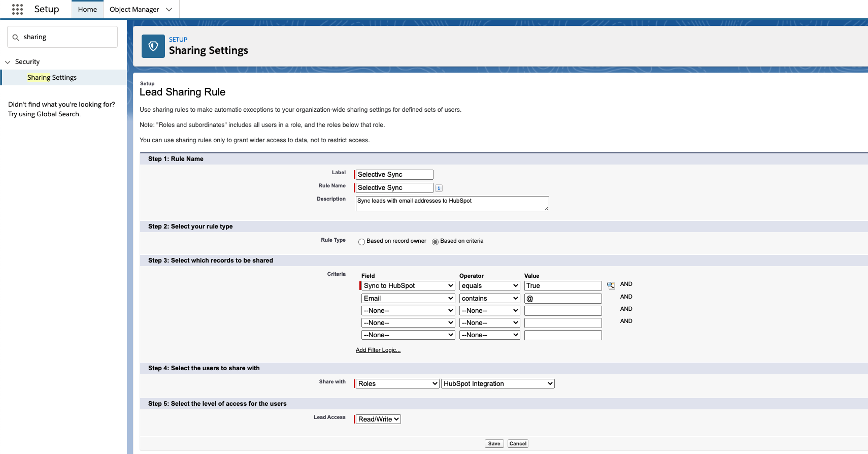Open the contains operator dropdown
Viewport: 868px width, 454px height.
(x=490, y=299)
